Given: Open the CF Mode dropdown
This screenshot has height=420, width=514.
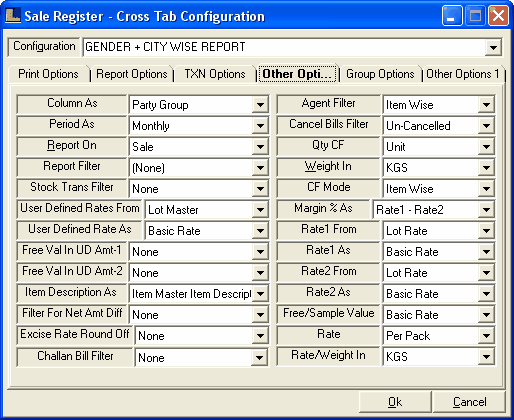Looking at the screenshot, I should (486, 189).
